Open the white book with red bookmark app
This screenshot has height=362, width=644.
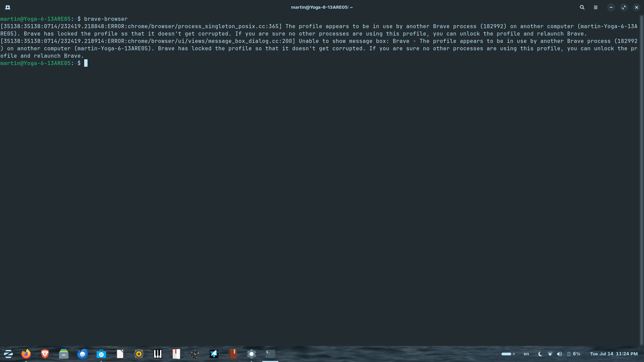coord(176,354)
